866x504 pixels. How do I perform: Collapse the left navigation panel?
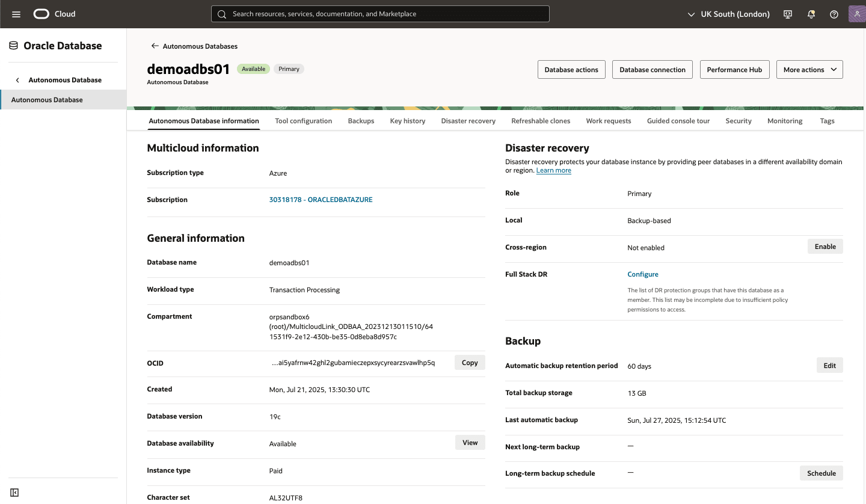[x=13, y=491]
